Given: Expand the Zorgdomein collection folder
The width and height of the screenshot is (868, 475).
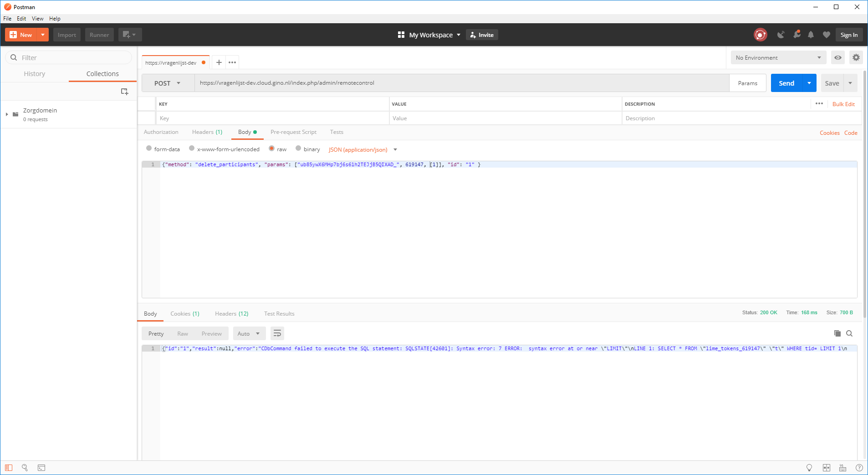Looking at the screenshot, I should click(7, 114).
